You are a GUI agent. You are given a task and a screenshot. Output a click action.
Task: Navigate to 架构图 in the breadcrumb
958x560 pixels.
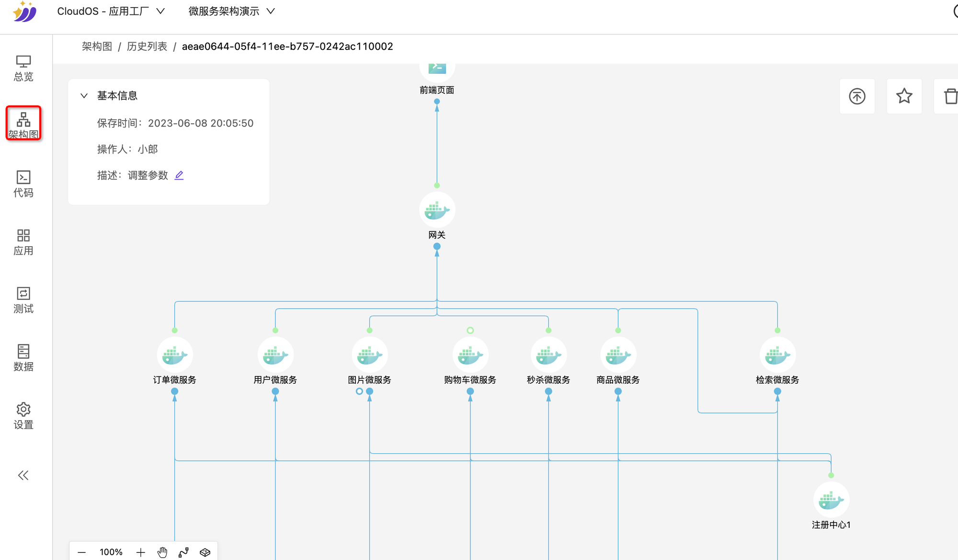[x=96, y=46]
